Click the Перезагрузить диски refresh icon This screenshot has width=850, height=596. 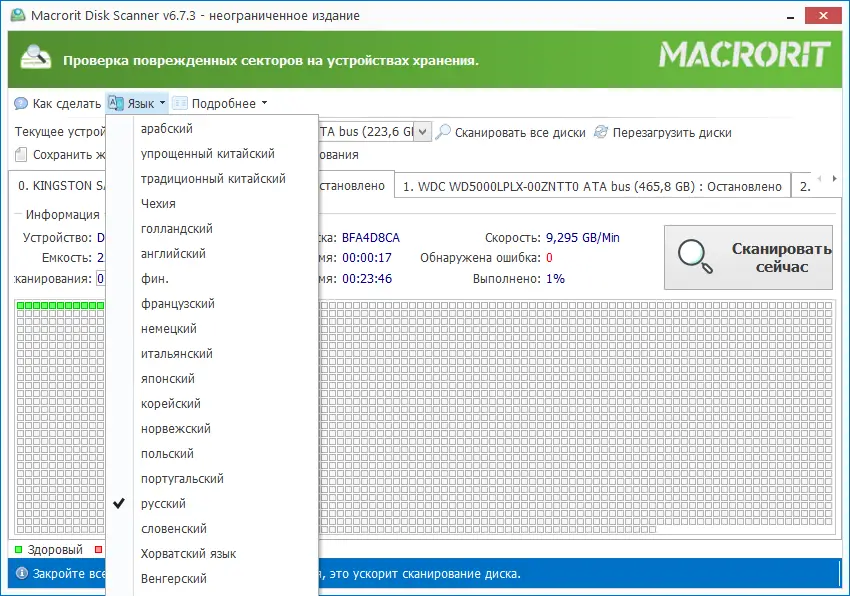601,131
